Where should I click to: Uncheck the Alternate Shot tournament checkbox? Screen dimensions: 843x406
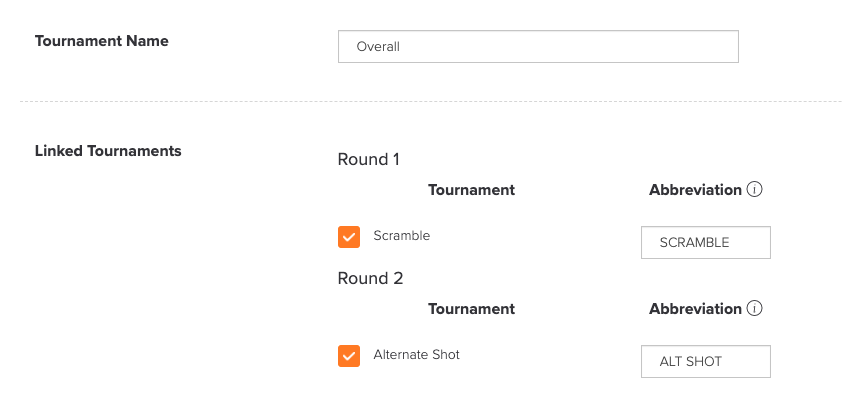[349, 356]
